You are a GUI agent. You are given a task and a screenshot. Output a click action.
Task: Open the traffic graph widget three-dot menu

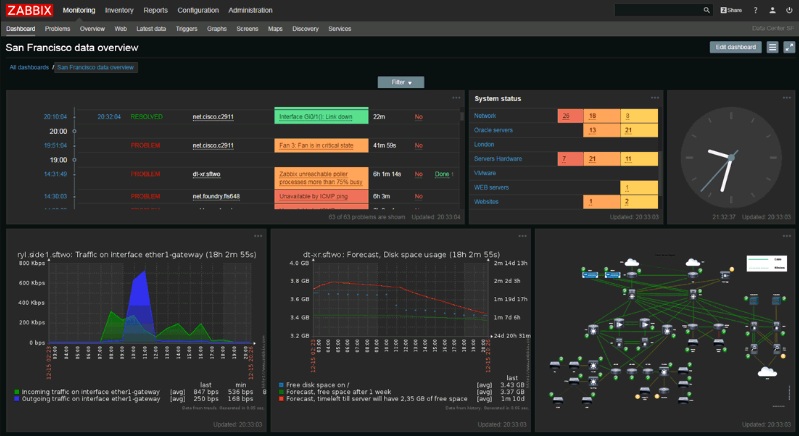pos(258,236)
